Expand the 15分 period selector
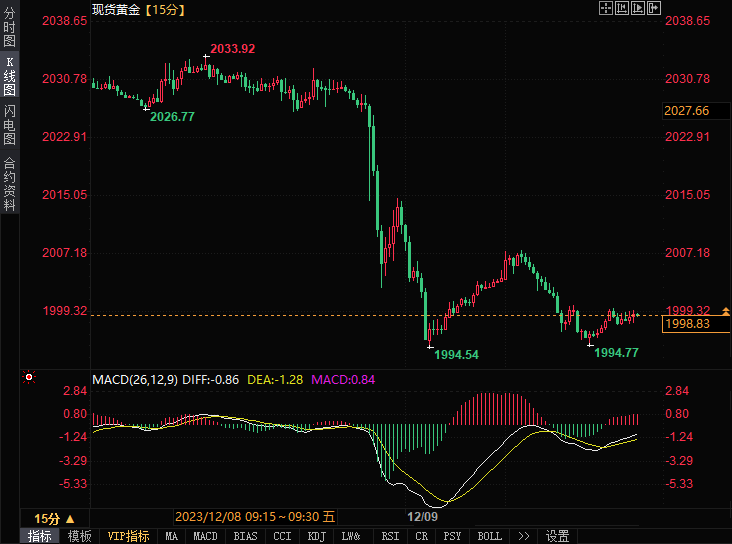The width and height of the screenshot is (732, 544). click(54, 519)
